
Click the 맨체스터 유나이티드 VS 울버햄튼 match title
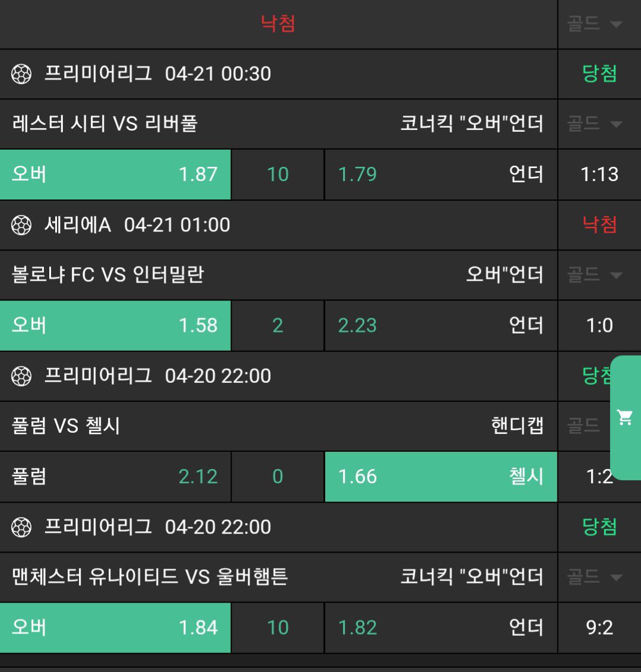click(x=150, y=576)
